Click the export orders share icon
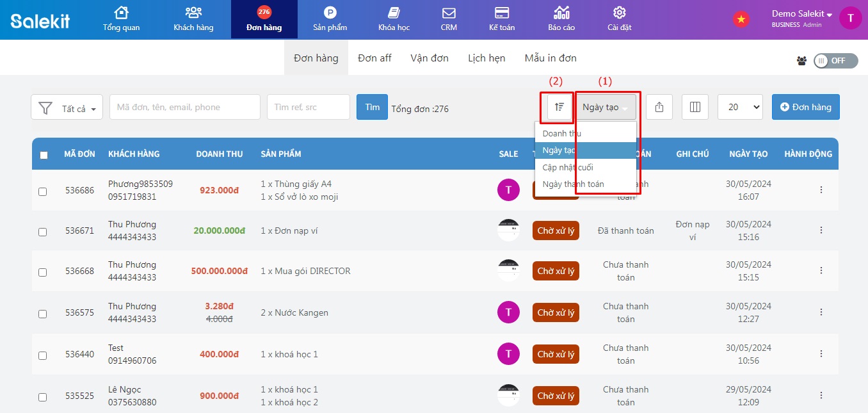Image resolution: width=868 pixels, height=413 pixels. pyautogui.click(x=659, y=107)
